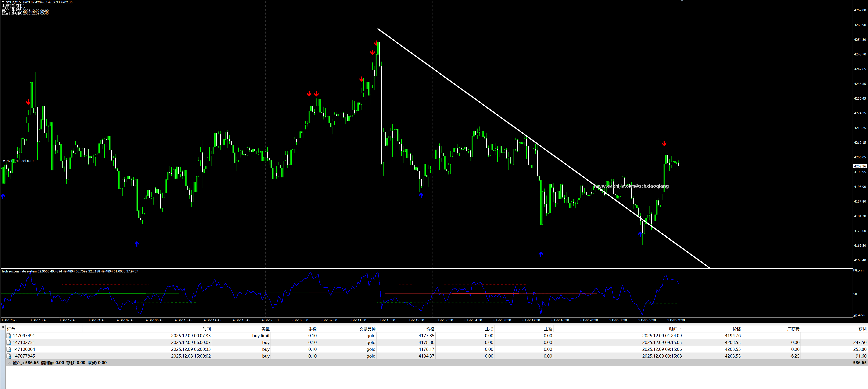
Task: Click close time 2025.12.09 01:24:09
Action: point(662,336)
